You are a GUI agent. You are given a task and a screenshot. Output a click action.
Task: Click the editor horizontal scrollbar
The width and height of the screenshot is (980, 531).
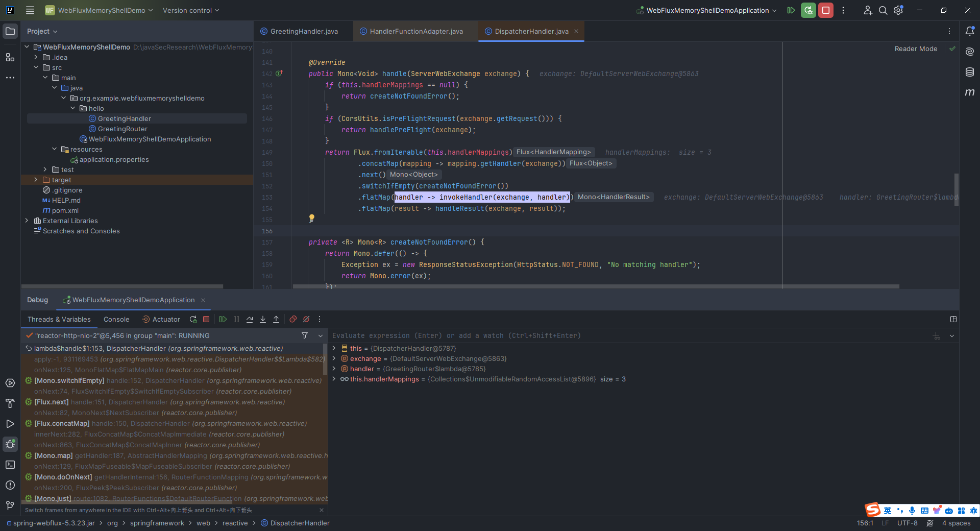coord(596,286)
